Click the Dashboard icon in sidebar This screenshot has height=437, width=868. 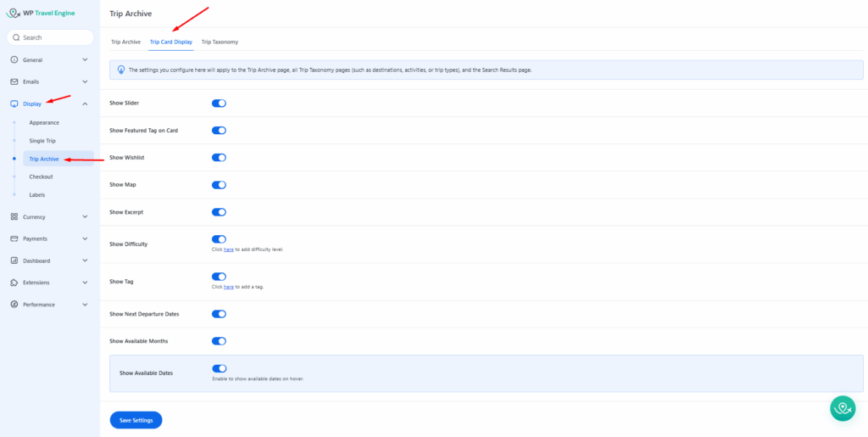[14, 261]
